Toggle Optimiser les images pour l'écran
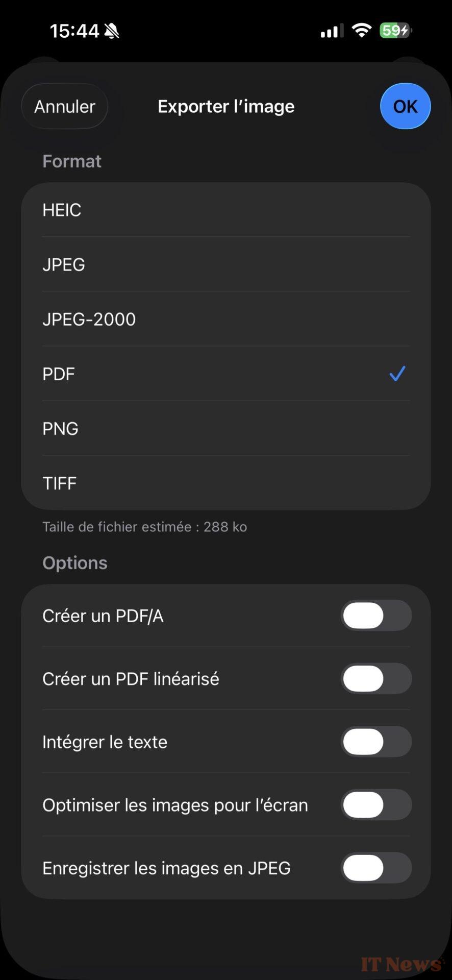Screen dimensions: 452x980 376,805
